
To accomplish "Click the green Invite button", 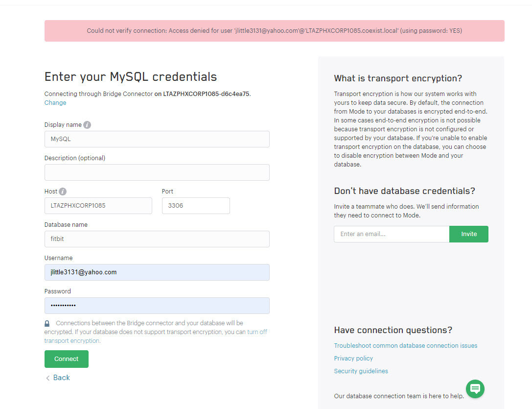I will [468, 234].
